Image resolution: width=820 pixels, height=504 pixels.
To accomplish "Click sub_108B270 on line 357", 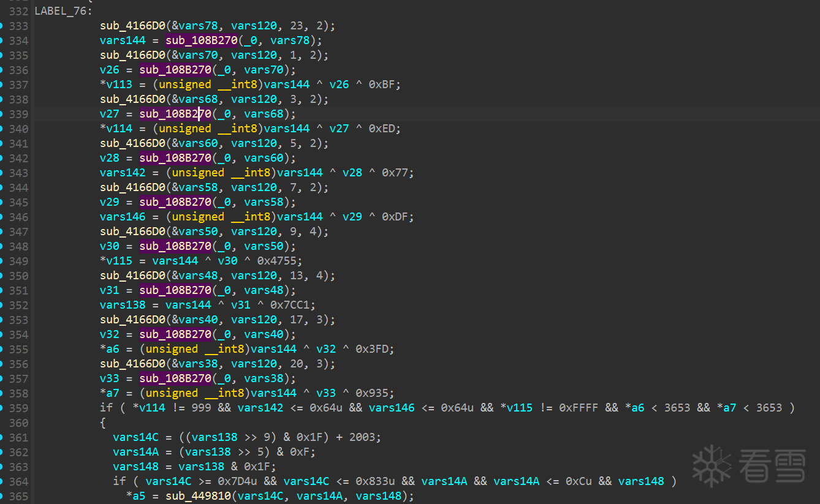I will [x=175, y=378].
